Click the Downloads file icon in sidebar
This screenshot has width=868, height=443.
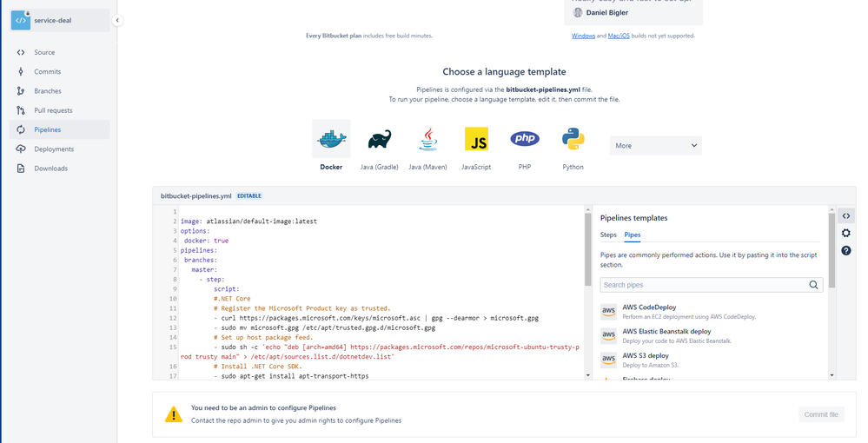pyautogui.click(x=21, y=169)
